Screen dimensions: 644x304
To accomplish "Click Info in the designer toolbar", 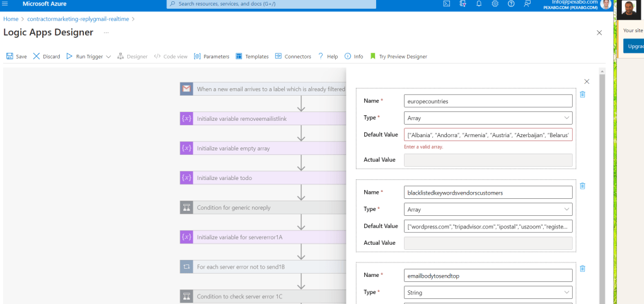I will pyautogui.click(x=354, y=57).
